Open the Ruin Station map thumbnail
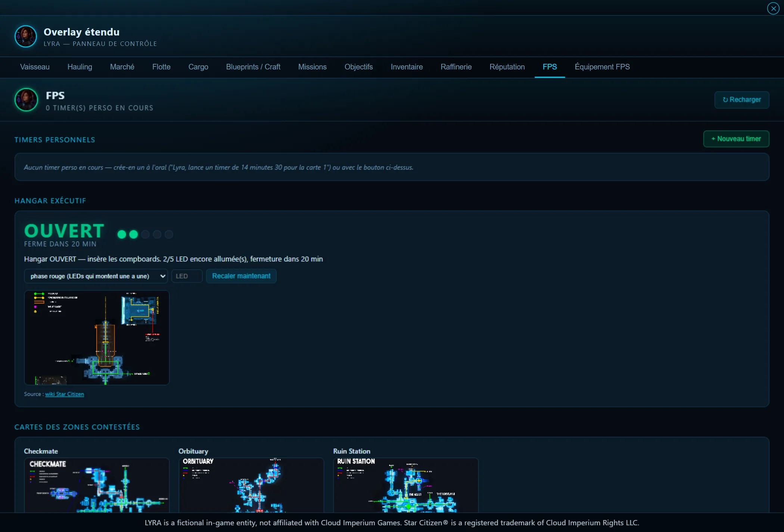The image size is (784, 532). (406, 485)
